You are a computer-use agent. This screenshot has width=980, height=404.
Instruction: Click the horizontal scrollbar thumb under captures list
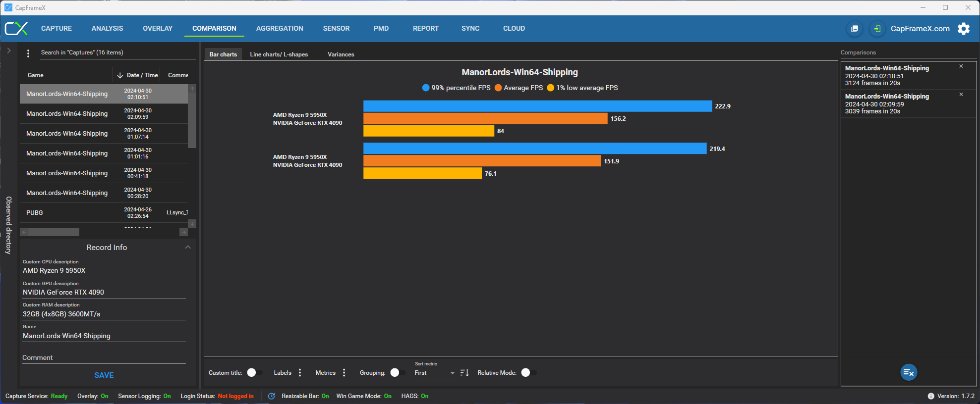tap(54, 232)
